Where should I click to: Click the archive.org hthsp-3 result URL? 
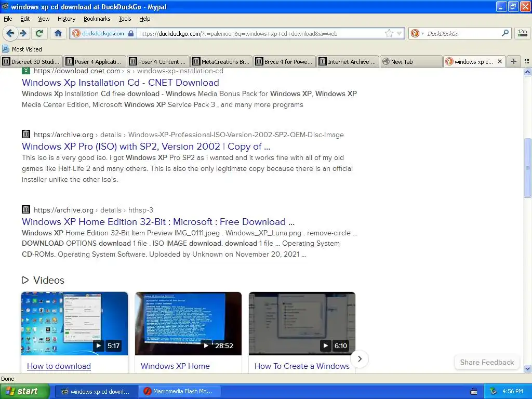94,210
